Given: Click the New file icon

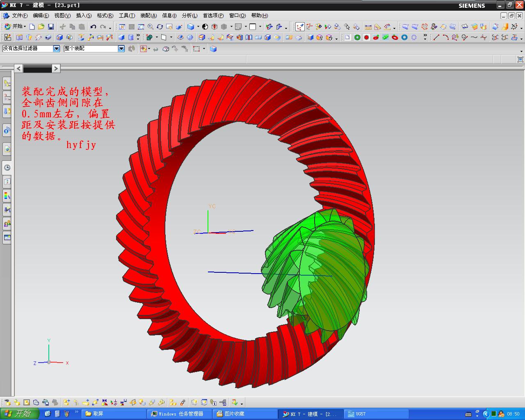Looking at the screenshot, I should (32, 27).
